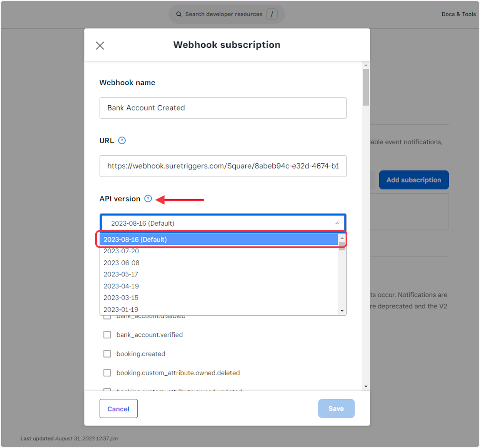480x448 pixels.
Task: Click the search magnifier icon
Action: [178, 14]
